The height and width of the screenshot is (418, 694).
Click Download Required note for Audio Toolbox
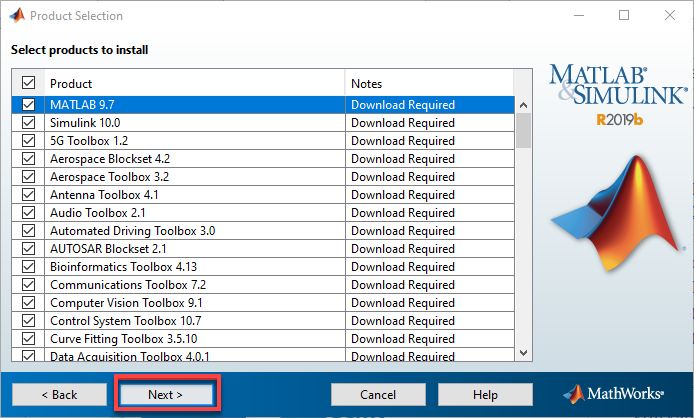[403, 213]
